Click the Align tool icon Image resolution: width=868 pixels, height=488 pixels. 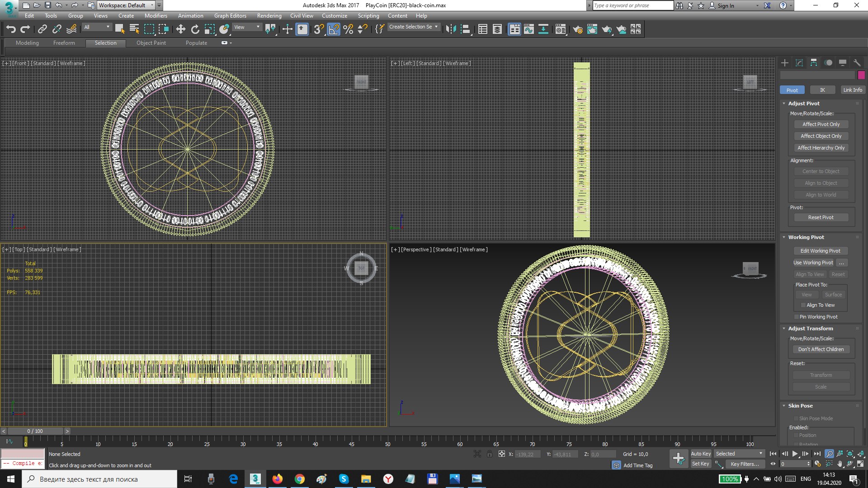tap(465, 29)
